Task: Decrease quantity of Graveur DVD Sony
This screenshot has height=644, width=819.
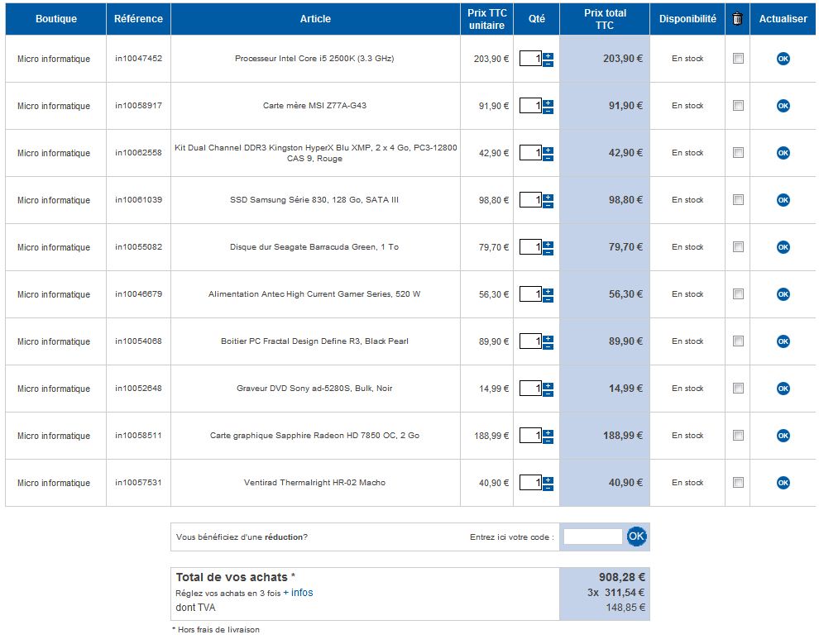Action: [x=548, y=393]
